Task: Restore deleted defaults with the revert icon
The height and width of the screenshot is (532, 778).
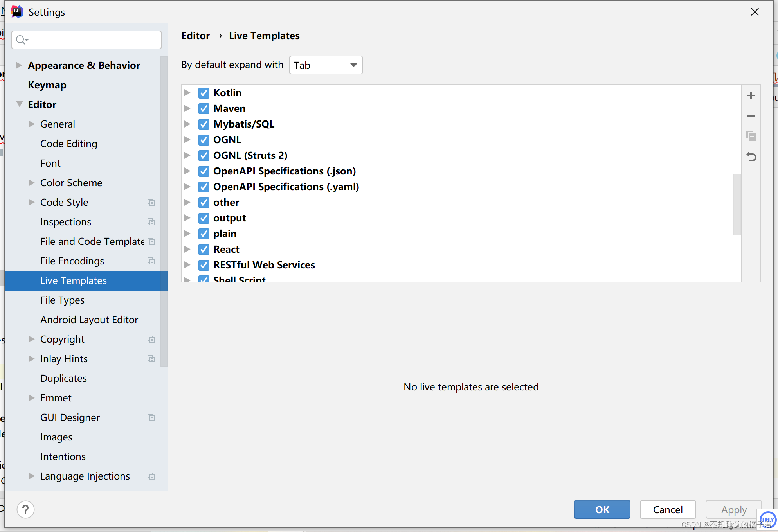Action: coord(751,156)
